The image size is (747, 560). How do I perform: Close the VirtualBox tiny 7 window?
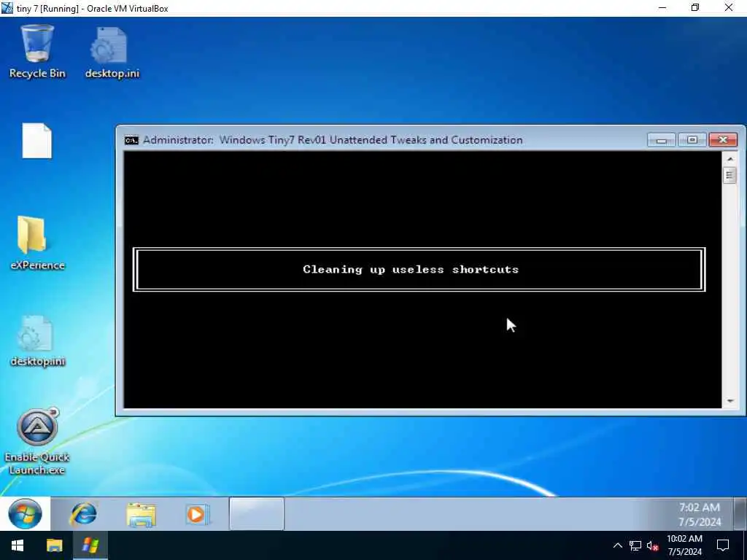[x=729, y=8]
